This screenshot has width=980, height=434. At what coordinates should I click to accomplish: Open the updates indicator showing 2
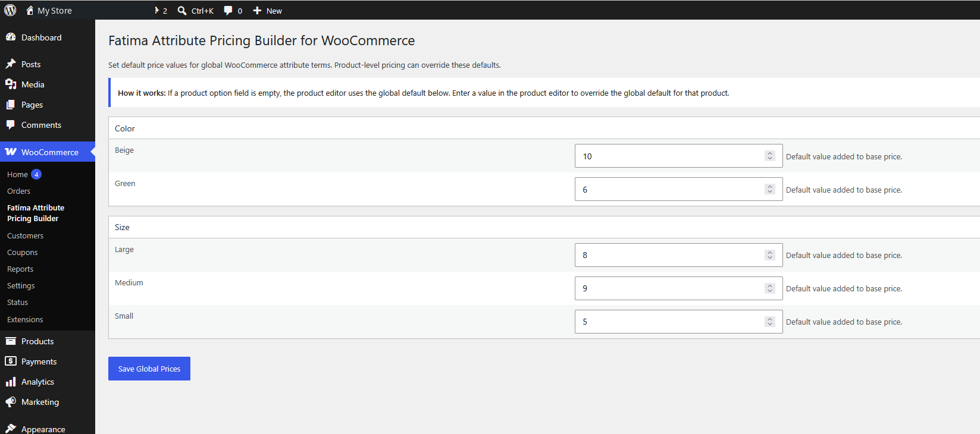point(160,11)
